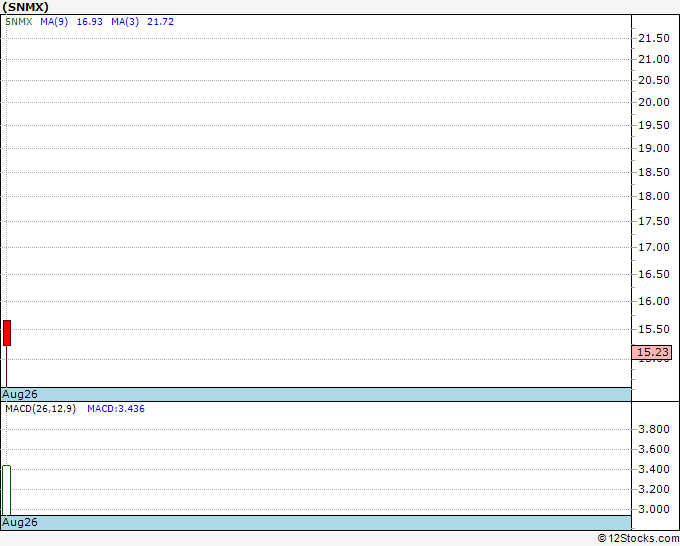Click the 16.50 price axis label

pos(654,274)
